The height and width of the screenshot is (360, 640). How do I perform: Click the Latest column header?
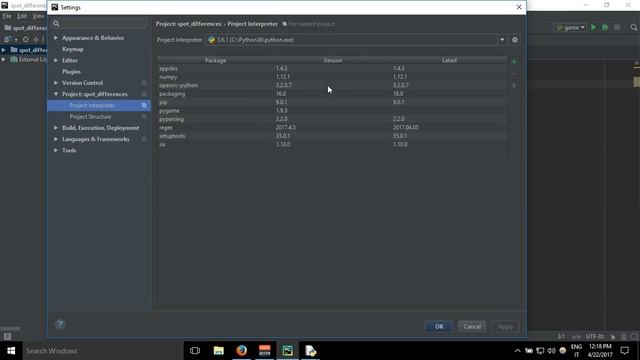pos(449,60)
